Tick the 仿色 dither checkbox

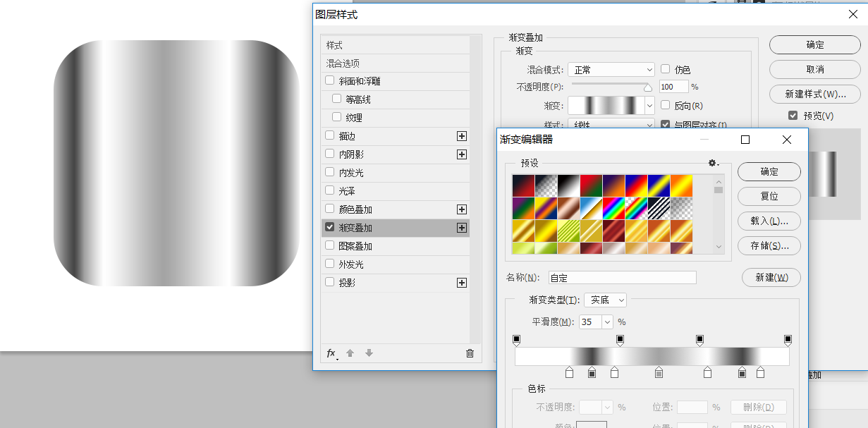(665, 69)
